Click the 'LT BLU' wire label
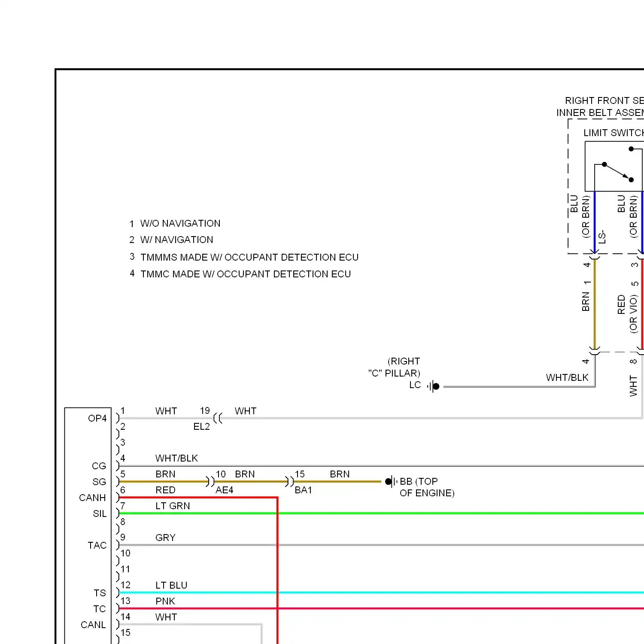 coord(171,586)
